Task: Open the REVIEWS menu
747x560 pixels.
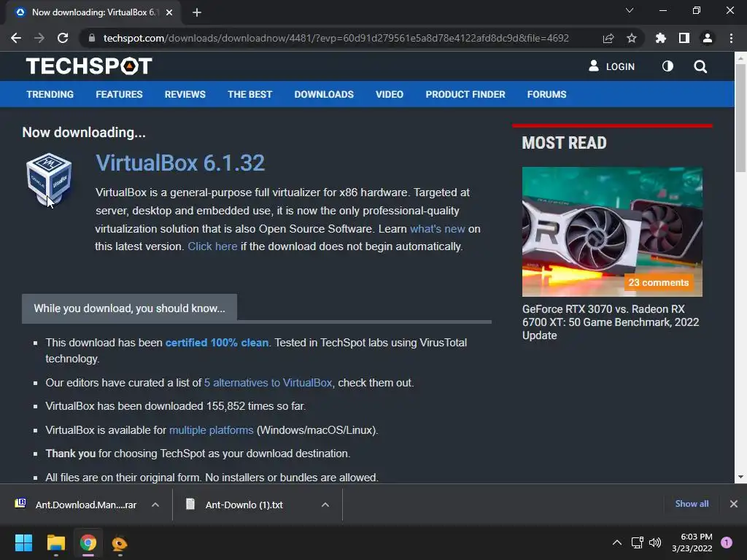Action: (185, 94)
